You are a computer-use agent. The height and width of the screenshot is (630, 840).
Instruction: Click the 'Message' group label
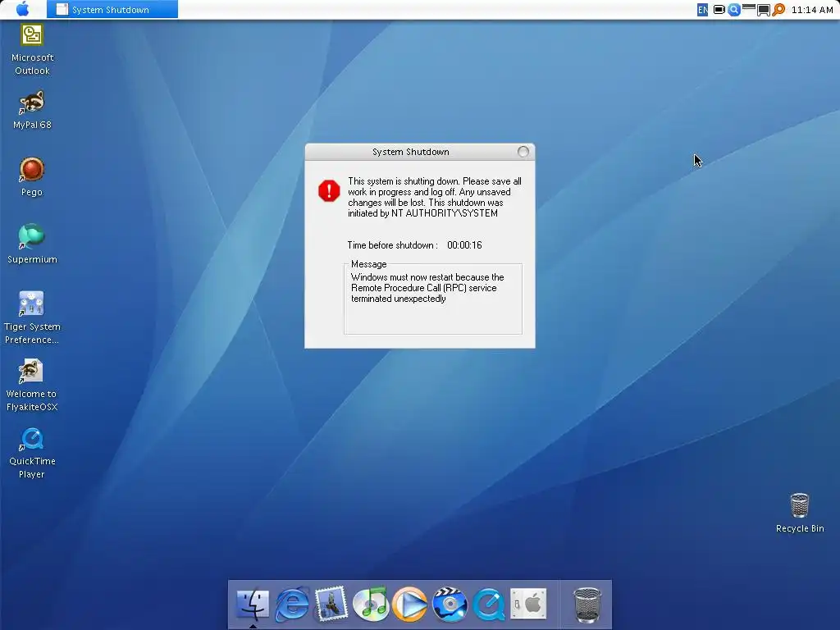point(368,264)
